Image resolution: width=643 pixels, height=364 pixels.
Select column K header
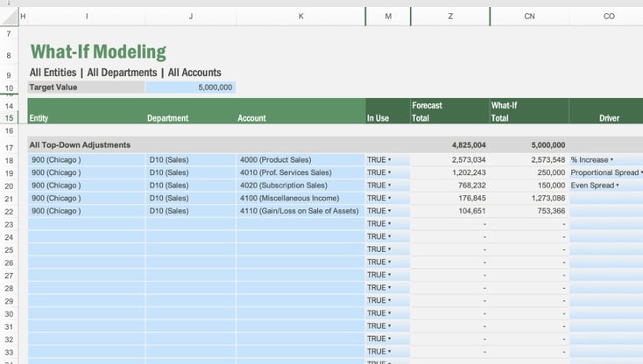point(300,17)
